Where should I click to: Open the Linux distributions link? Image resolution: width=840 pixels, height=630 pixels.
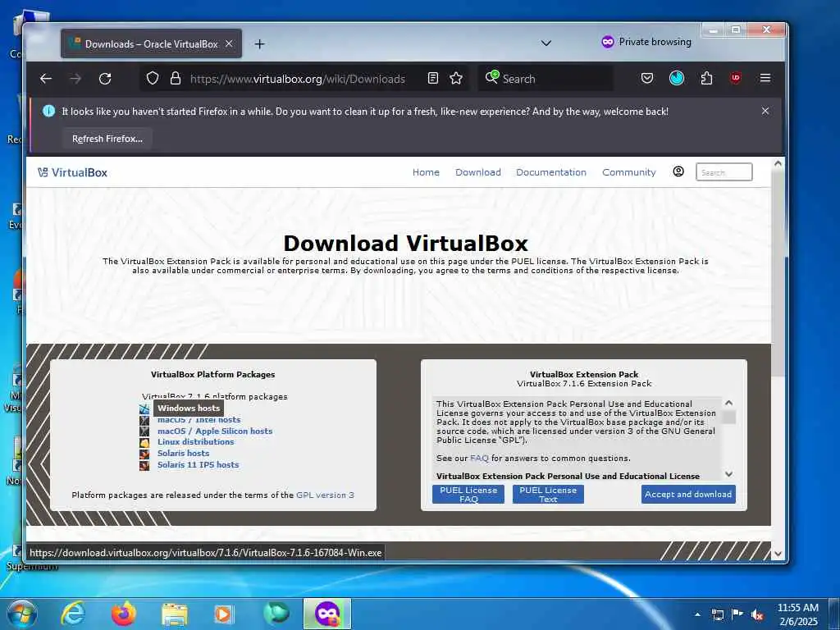pos(195,442)
